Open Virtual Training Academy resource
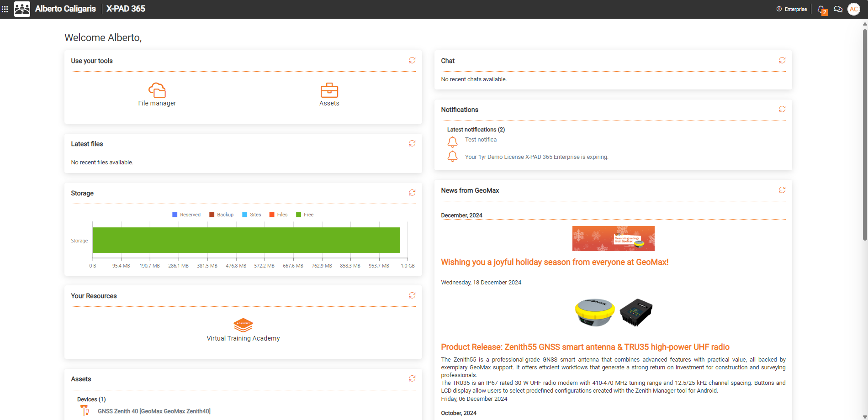Screen dimensions: 868x420 (243, 330)
